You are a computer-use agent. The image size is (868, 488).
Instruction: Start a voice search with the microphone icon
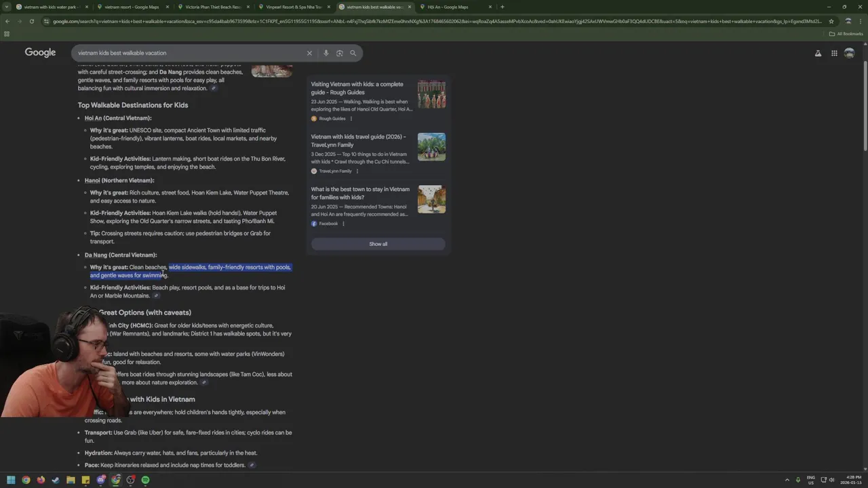pos(326,53)
